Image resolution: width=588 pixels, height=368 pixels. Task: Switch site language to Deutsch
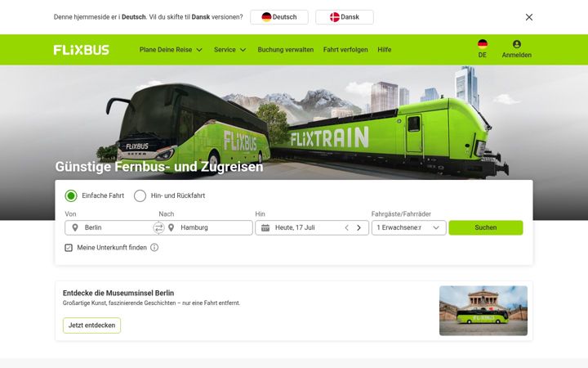coord(279,17)
